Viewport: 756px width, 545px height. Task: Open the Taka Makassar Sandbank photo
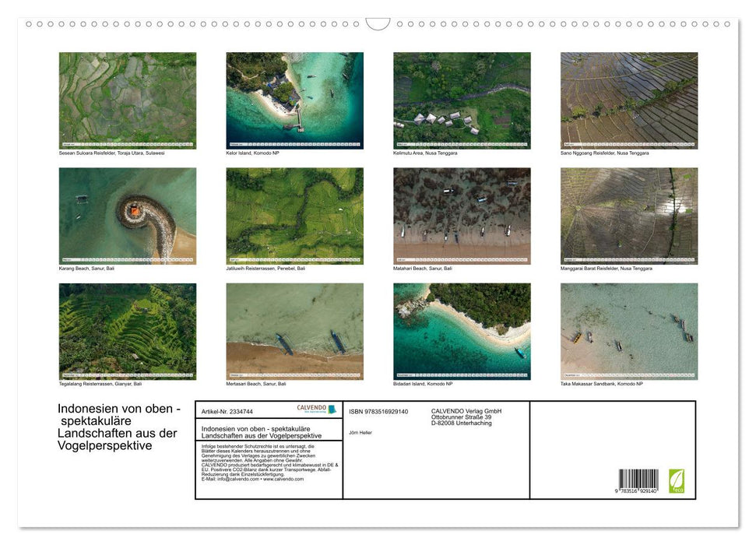point(629,332)
